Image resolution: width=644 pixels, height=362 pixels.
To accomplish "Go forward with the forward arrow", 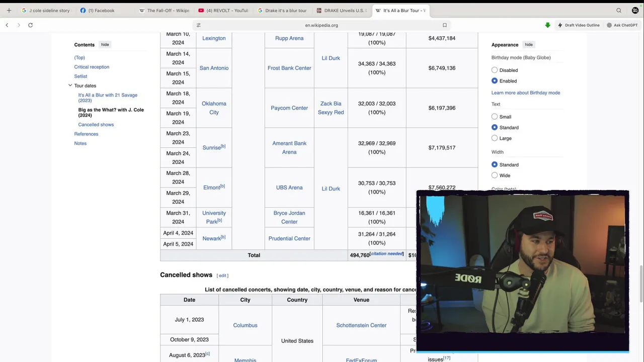I will coord(19,25).
